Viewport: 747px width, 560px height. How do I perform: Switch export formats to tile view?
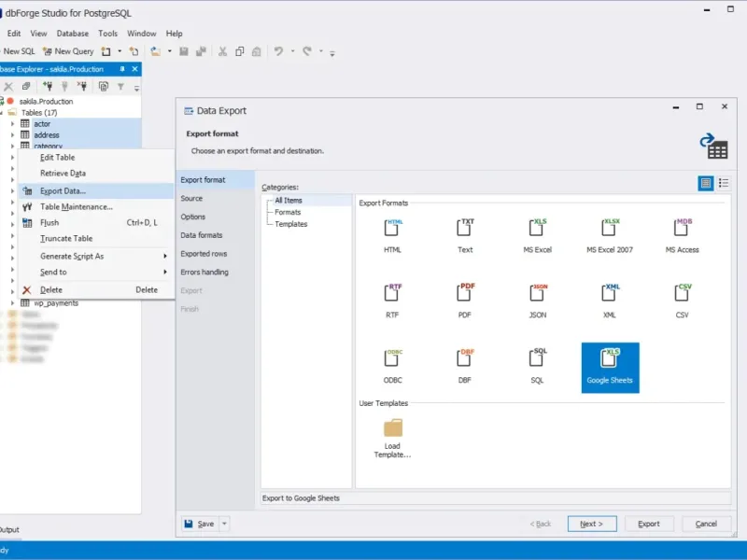coord(706,183)
